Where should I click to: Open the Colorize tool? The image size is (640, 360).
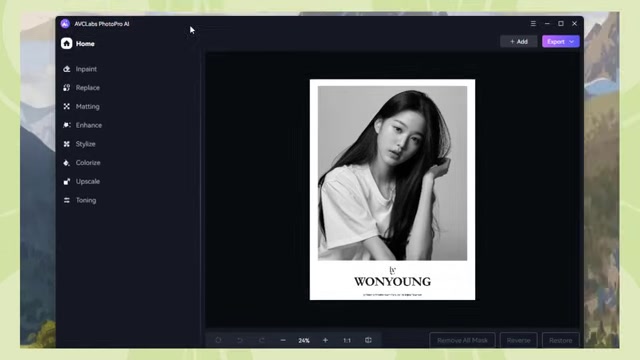[81, 163]
